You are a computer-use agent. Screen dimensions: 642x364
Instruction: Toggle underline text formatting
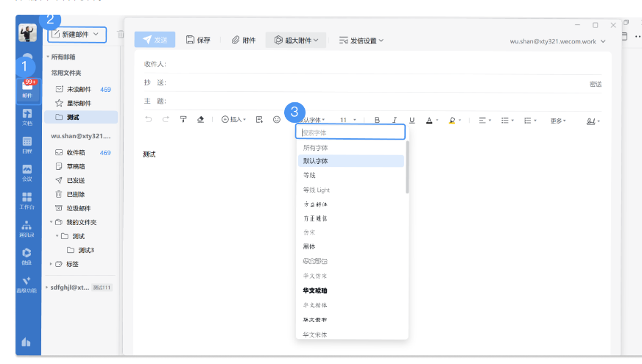pos(412,120)
